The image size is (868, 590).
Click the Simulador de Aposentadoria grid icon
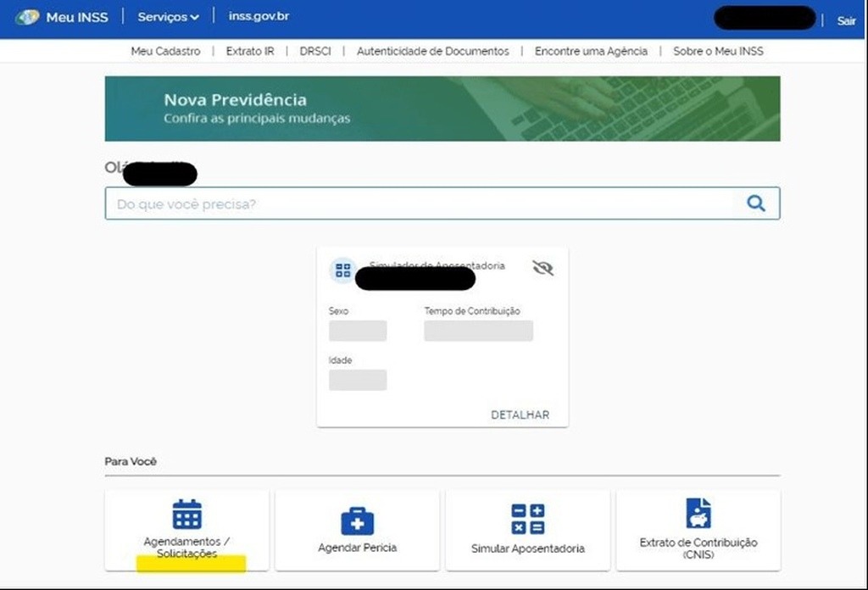[x=342, y=270]
